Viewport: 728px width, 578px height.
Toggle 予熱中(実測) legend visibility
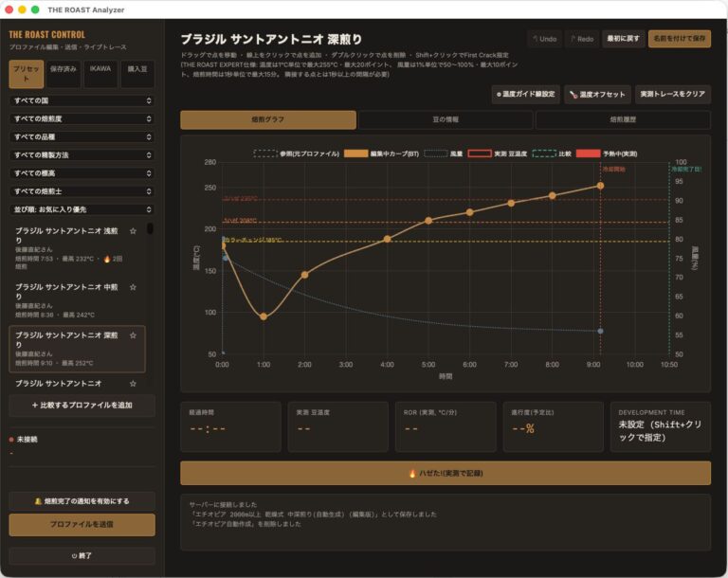[x=607, y=154]
